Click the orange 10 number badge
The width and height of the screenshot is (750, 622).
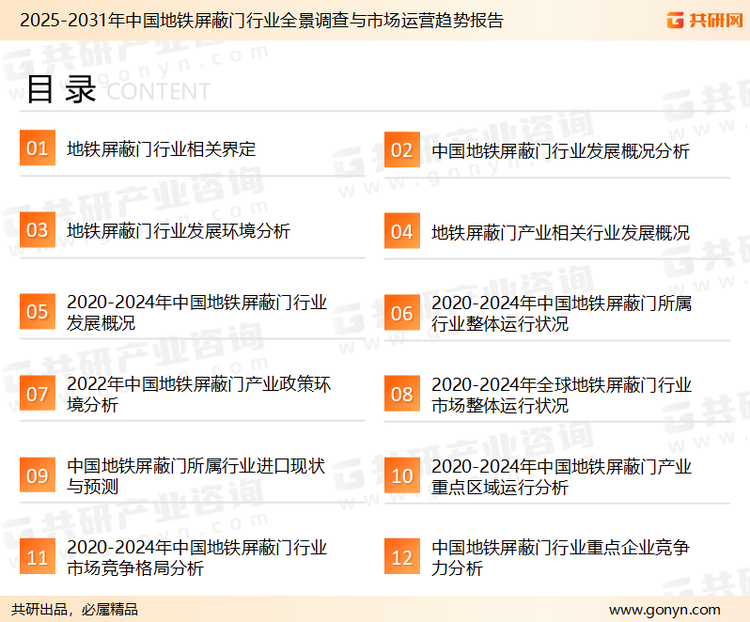(402, 476)
